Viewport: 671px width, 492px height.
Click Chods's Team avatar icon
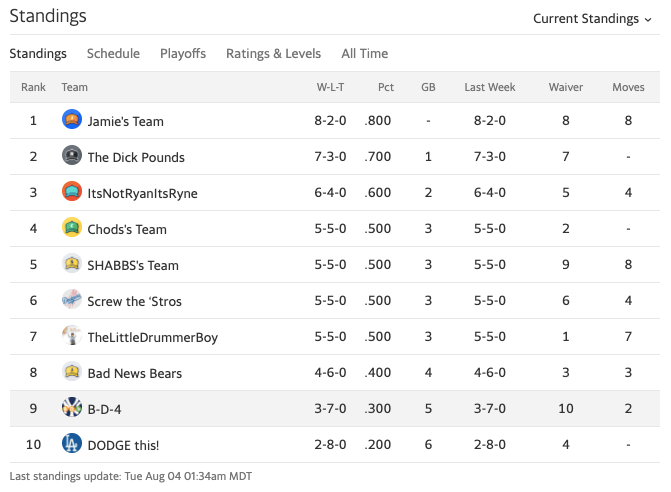point(72,228)
